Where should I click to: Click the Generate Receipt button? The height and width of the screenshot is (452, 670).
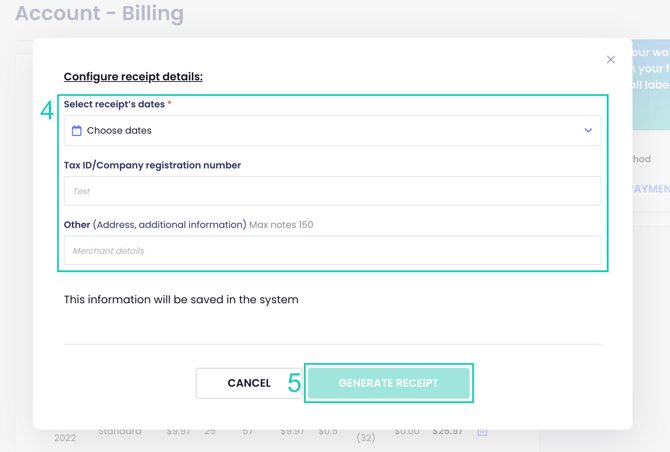pos(388,383)
